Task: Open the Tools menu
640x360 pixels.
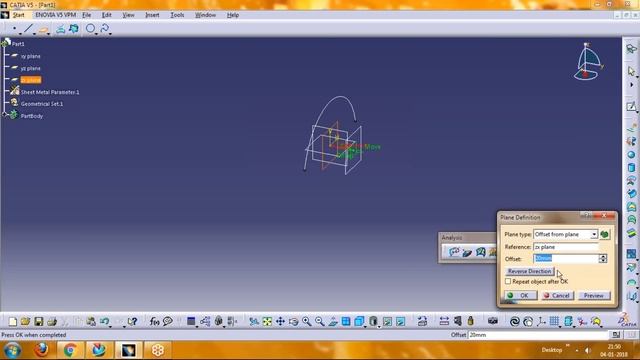Action: [x=177, y=15]
